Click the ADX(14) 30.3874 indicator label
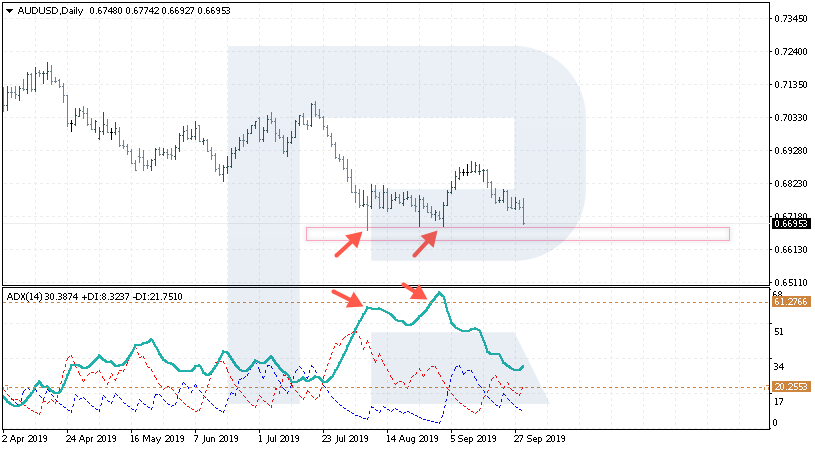Image resolution: width=815 pixels, height=450 pixels. click(x=43, y=297)
